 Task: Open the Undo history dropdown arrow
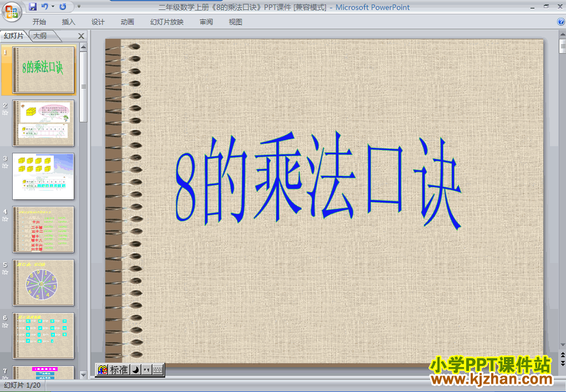(53, 7)
